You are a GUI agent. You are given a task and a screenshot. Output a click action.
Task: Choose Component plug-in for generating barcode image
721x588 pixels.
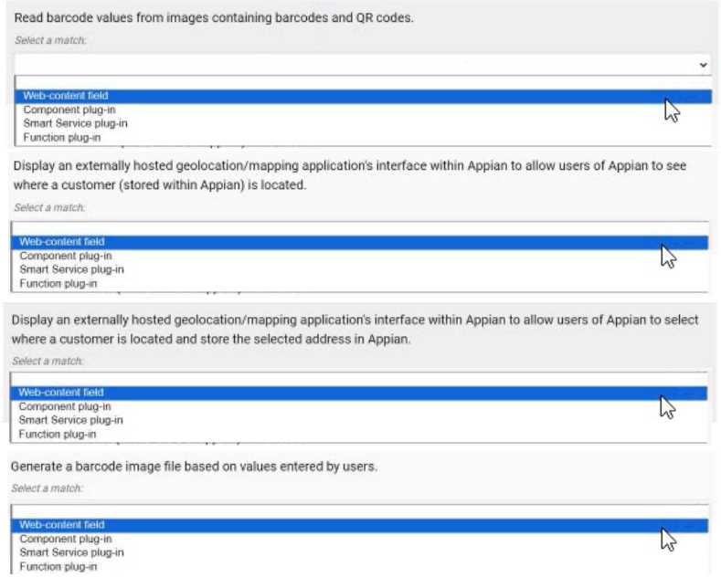pos(65,539)
